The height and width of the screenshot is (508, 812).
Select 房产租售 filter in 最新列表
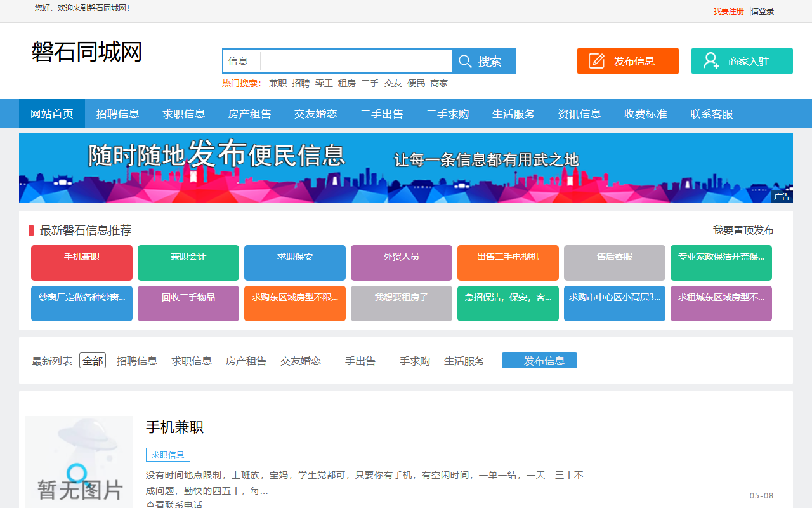[246, 361]
